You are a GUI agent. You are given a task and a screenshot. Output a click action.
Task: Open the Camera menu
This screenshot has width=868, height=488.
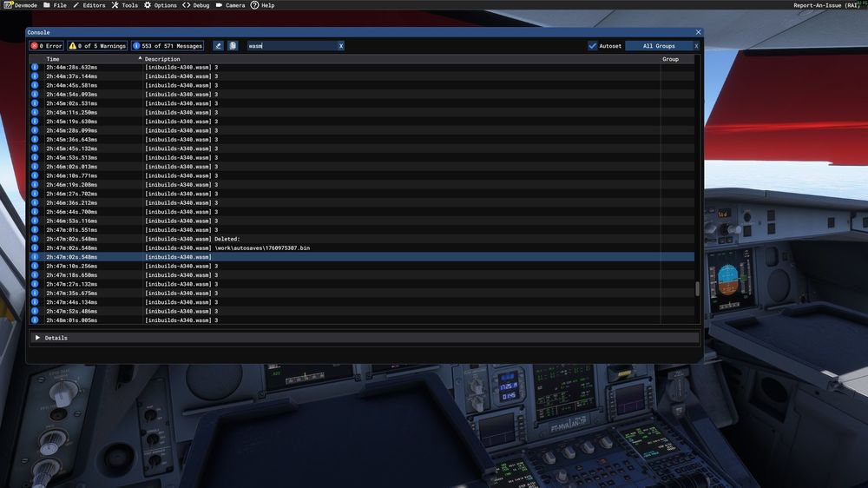pos(230,5)
